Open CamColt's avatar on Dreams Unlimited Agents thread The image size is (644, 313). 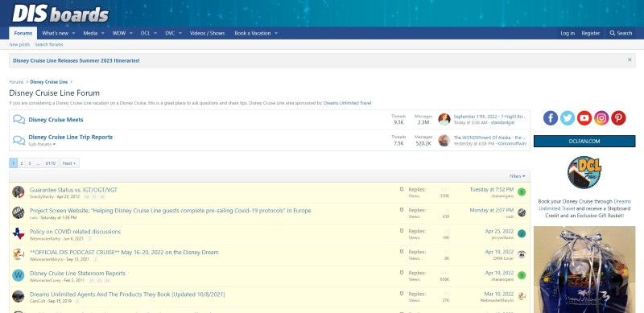(x=18, y=296)
